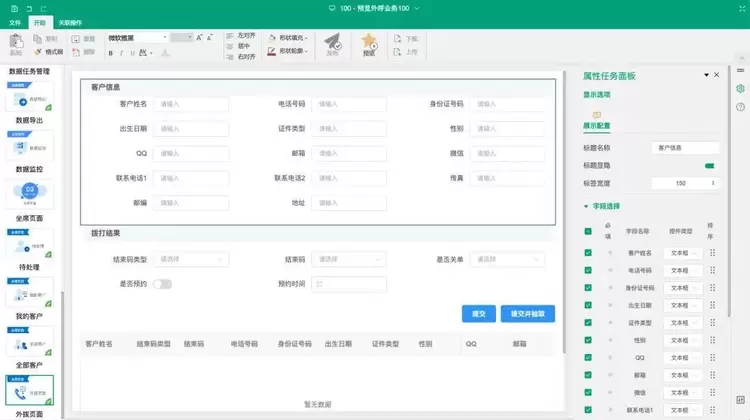Click the 提交 button
Image resolution: width=750 pixels, height=420 pixels.
477,313
